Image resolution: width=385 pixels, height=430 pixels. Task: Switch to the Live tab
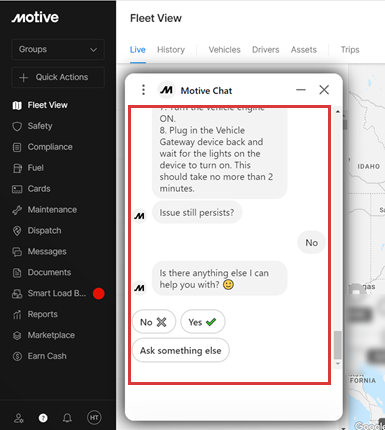(138, 50)
